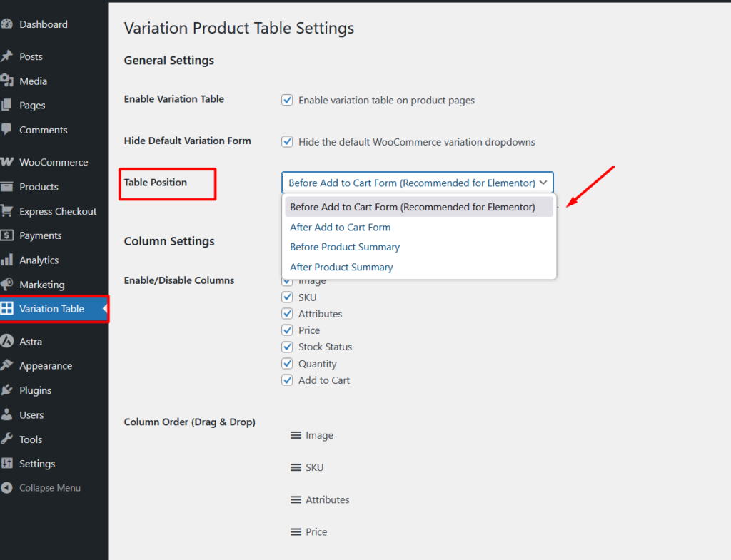Click the SKU drag handle in Column Order
This screenshot has height=560, width=731.
(296, 467)
